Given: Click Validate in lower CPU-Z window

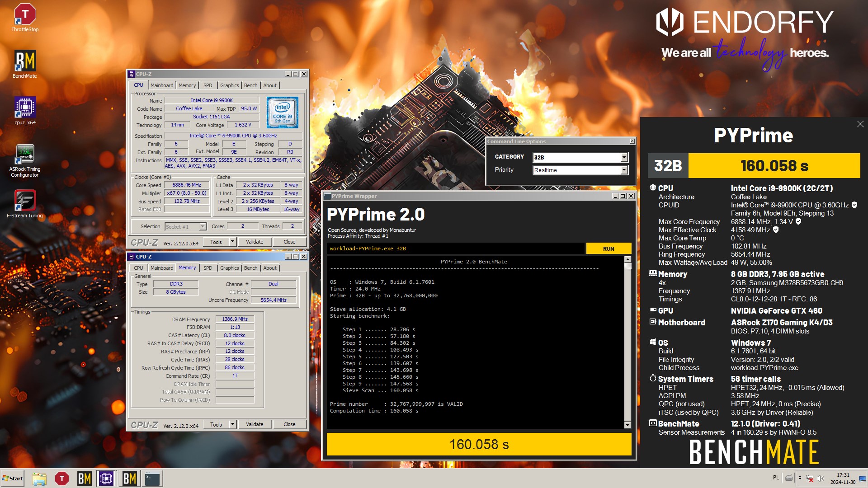Looking at the screenshot, I should pyautogui.click(x=255, y=424).
